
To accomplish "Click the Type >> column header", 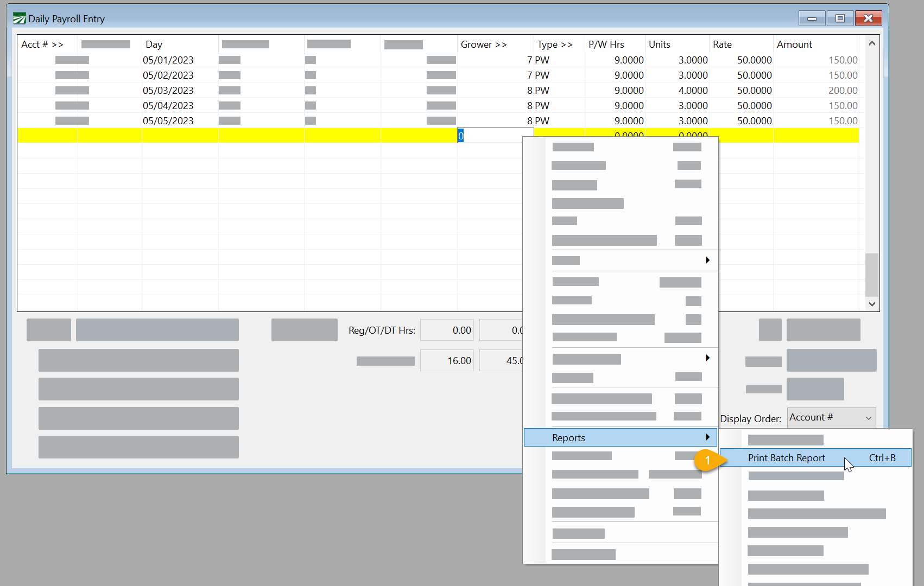I will 554,44.
